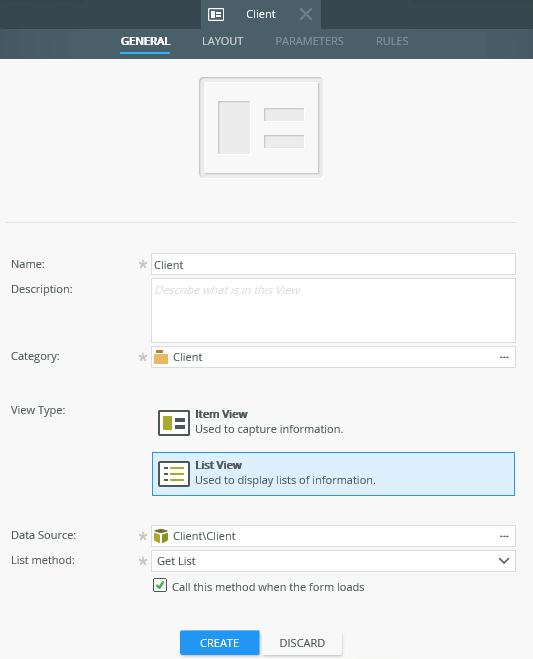The image size is (533, 659).
Task: Switch to the LAYOUT tab
Action: [x=222, y=41]
